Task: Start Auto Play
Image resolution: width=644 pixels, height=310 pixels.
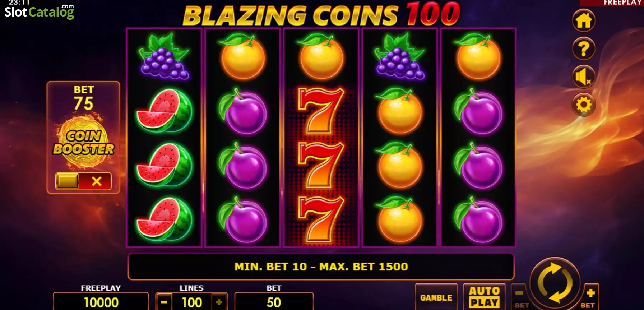Action: click(x=484, y=297)
